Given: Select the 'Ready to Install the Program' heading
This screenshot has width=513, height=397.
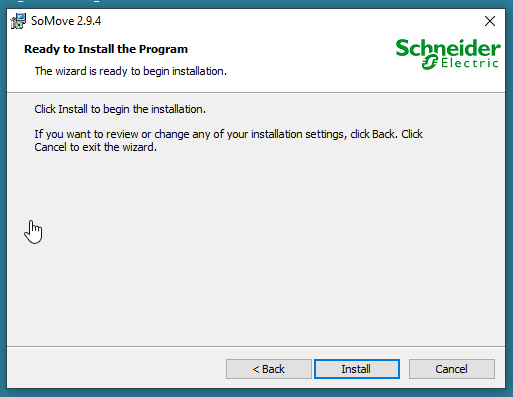Looking at the screenshot, I should tap(106, 49).
